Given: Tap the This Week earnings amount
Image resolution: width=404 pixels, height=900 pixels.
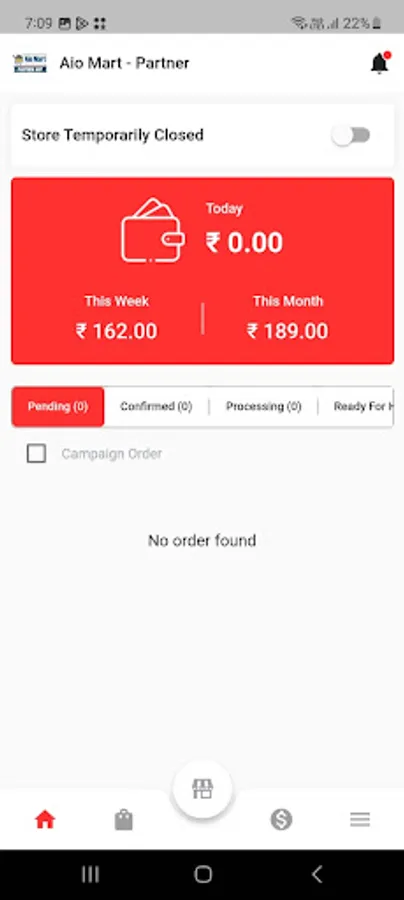Looking at the screenshot, I should (x=116, y=331).
